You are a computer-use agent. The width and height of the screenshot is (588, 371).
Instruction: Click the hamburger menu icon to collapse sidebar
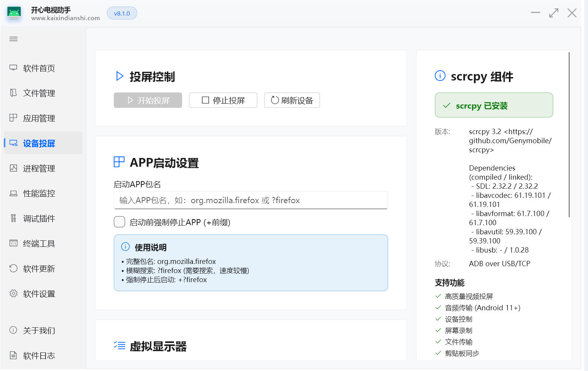pyautogui.click(x=14, y=39)
